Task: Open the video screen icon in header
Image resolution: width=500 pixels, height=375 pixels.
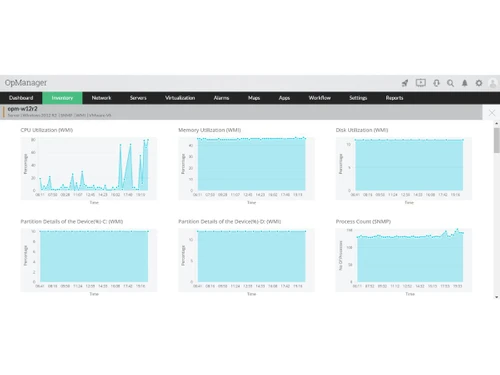Action: (421, 83)
